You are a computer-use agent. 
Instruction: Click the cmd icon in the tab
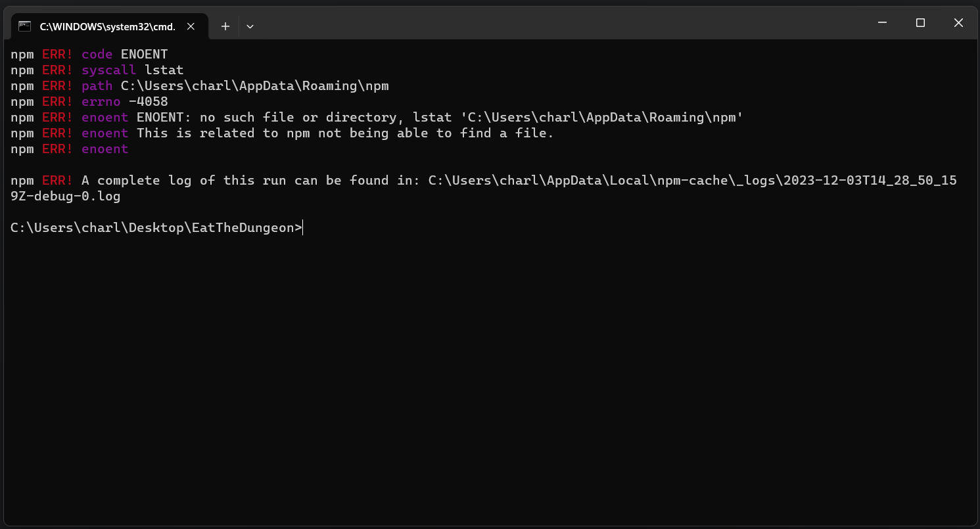click(x=25, y=26)
